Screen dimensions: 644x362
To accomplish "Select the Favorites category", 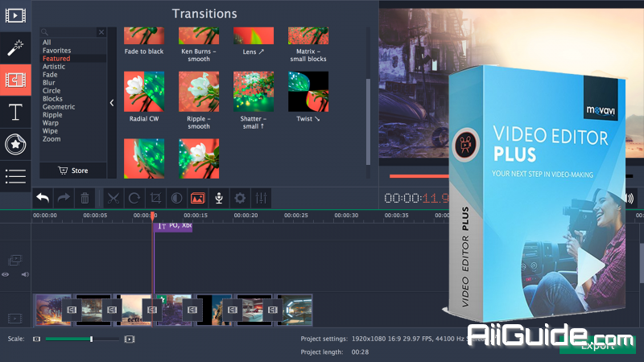I will pos(56,51).
